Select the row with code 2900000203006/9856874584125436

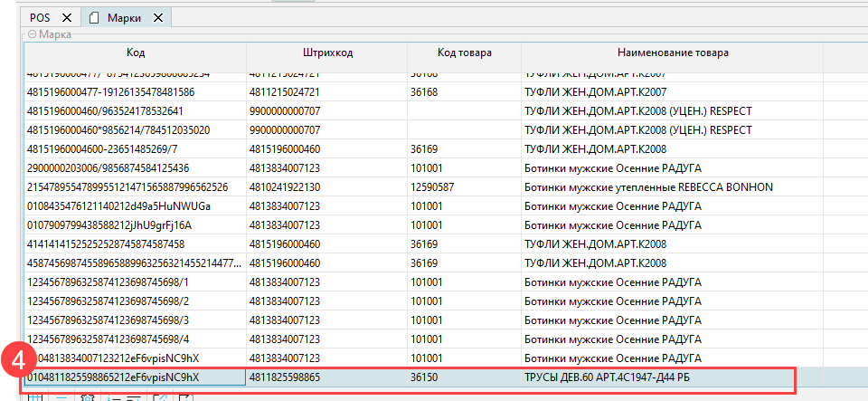coord(134,168)
